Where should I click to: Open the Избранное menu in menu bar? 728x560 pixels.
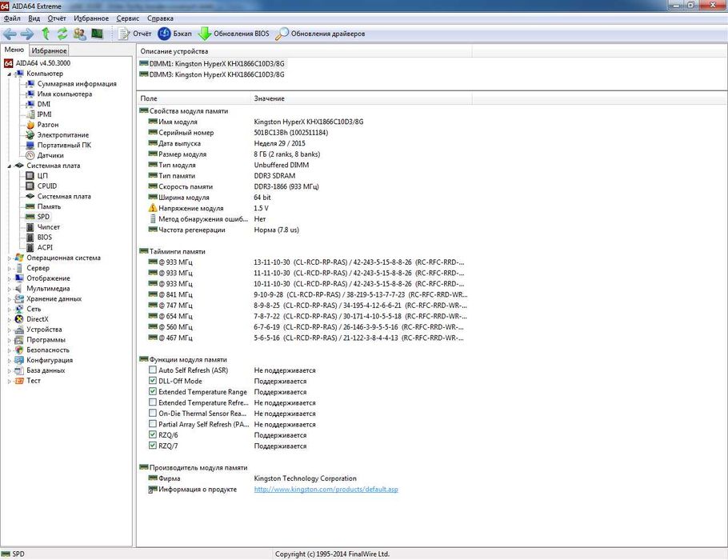pos(91,18)
